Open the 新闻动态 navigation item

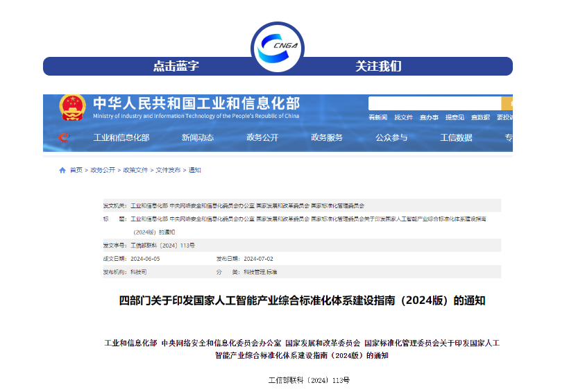pos(198,137)
